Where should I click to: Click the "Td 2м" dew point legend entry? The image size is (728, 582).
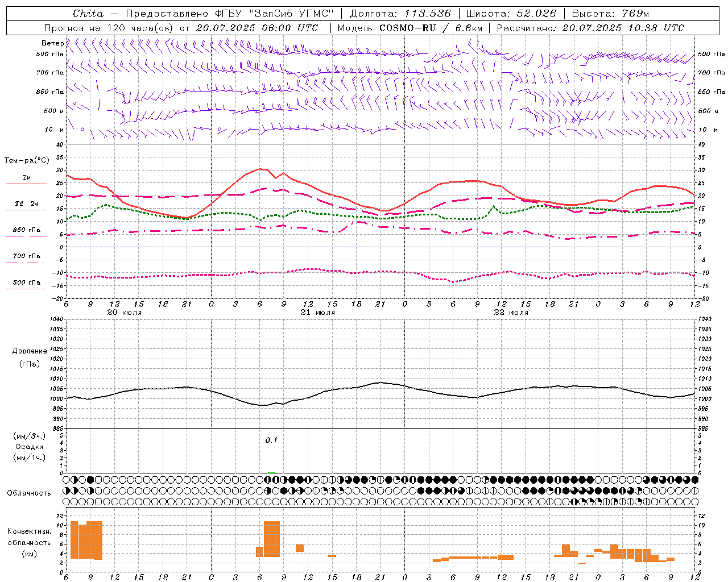pyautogui.click(x=26, y=203)
